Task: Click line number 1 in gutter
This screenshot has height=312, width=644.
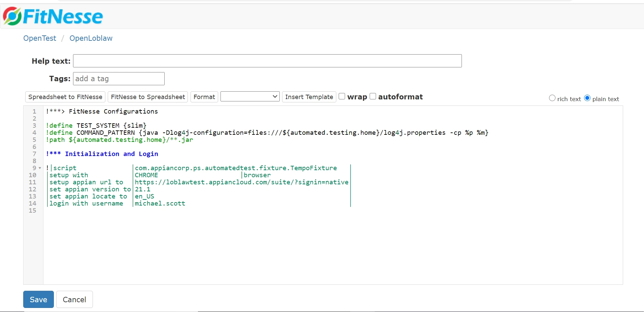Action: tap(34, 112)
